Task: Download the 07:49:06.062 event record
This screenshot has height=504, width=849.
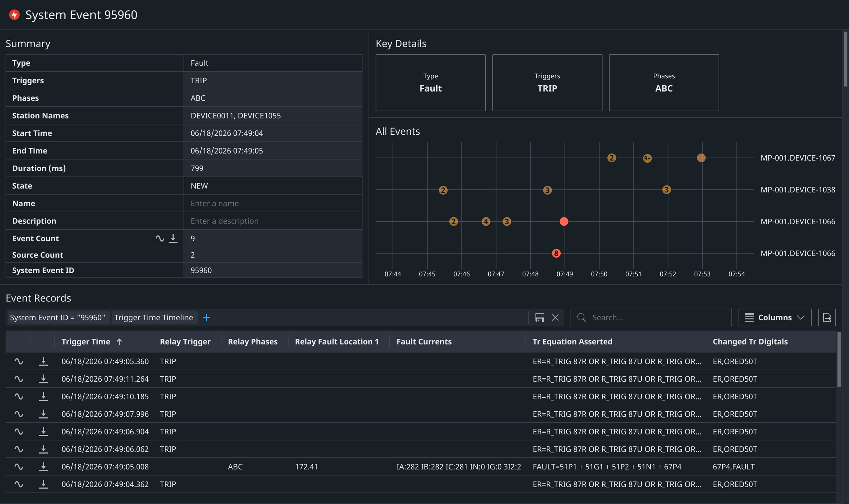Action: pos(43,449)
